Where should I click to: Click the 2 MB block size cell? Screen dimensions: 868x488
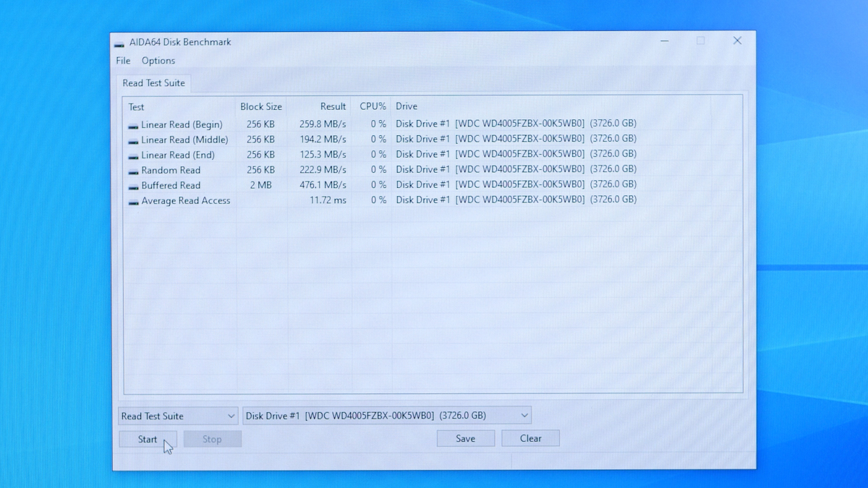coord(260,185)
